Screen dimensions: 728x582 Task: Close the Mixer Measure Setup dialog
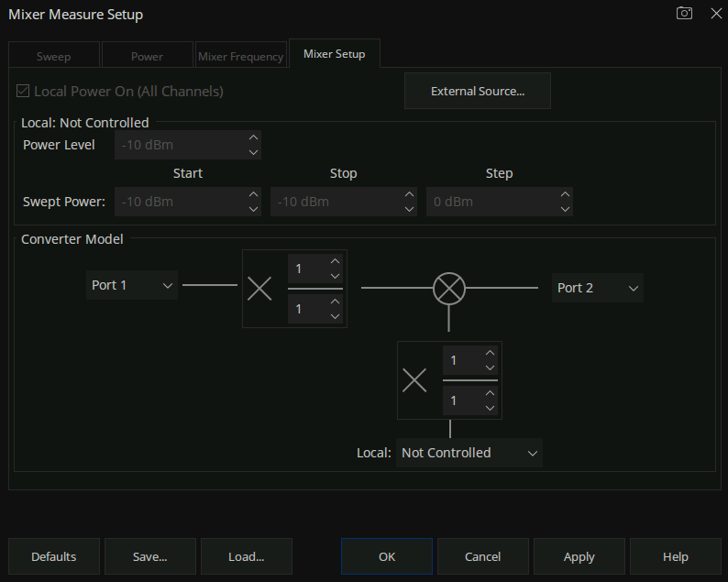tap(716, 14)
